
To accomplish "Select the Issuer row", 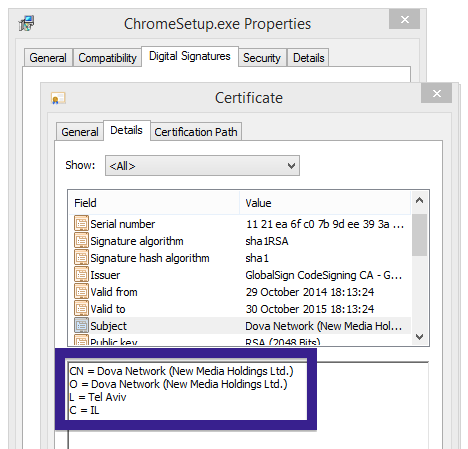I will pos(240,275).
